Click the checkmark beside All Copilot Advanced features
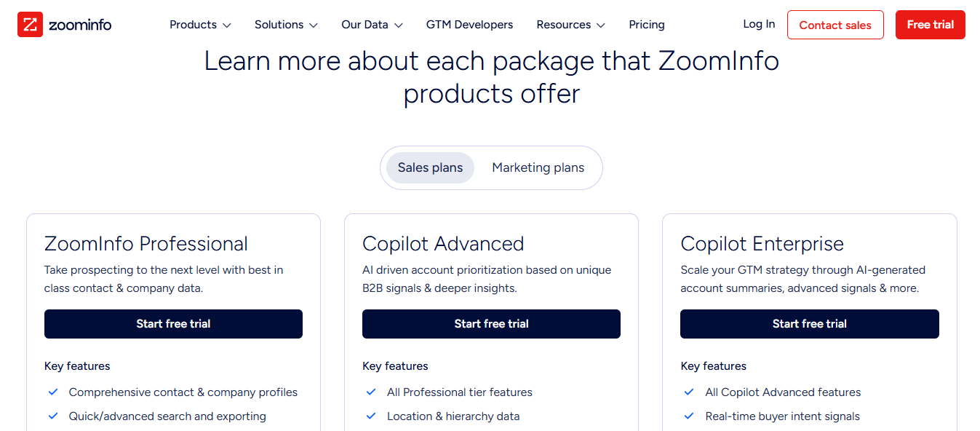The height and width of the screenshot is (431, 980). coord(688,392)
